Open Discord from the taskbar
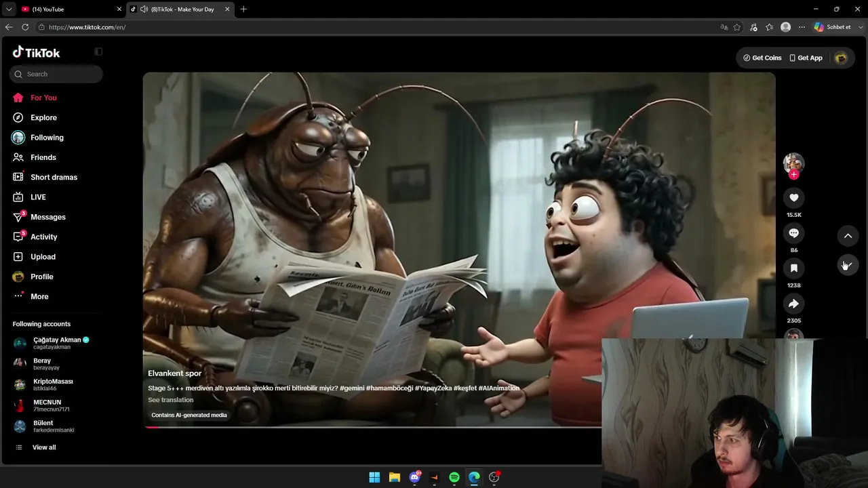The width and height of the screenshot is (868, 488). click(414, 477)
